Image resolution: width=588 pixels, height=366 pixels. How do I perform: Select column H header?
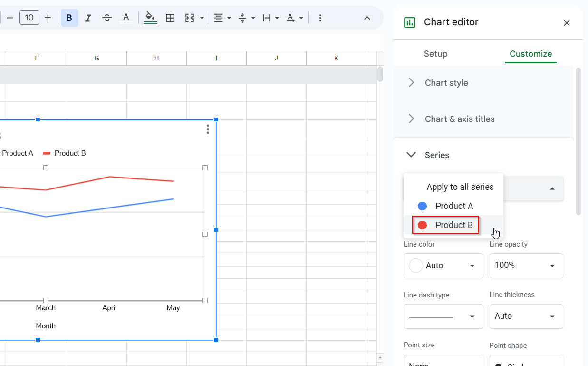(156, 59)
